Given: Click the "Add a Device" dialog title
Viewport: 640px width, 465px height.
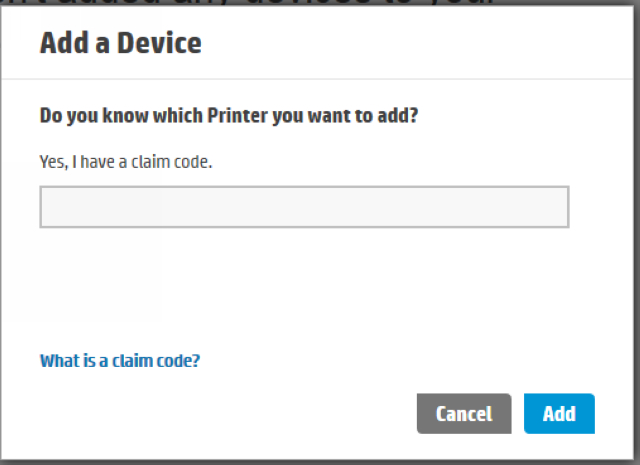Looking at the screenshot, I should [x=120, y=44].
